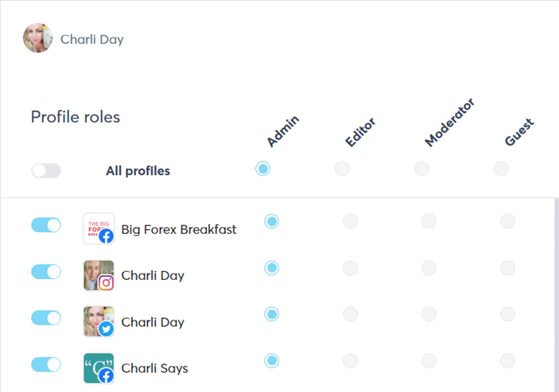Disable the Big Forex Breakfast profile toggle
Screen dimensions: 559x392
46,225
